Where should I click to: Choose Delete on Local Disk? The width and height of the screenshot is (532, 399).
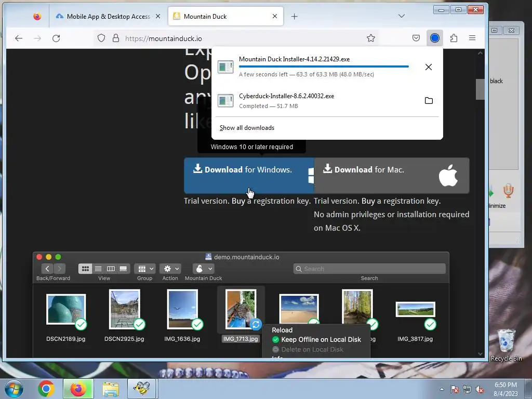pos(308,349)
